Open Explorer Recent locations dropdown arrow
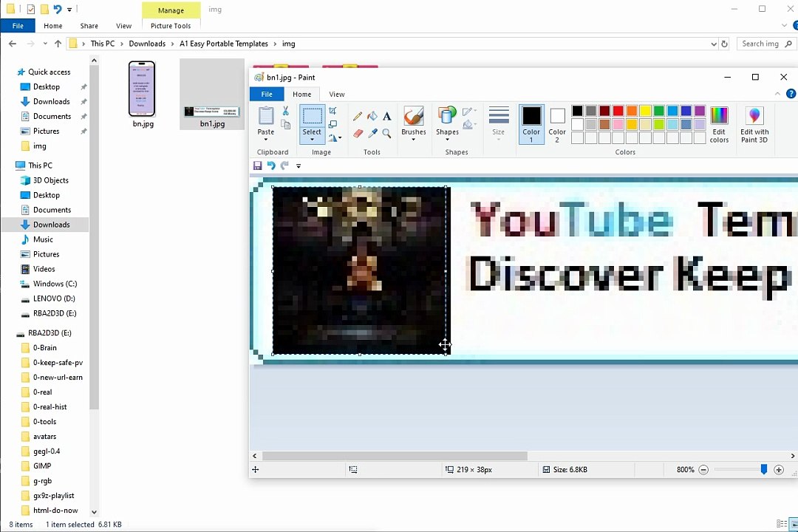The height and width of the screenshot is (532, 798). (45, 44)
